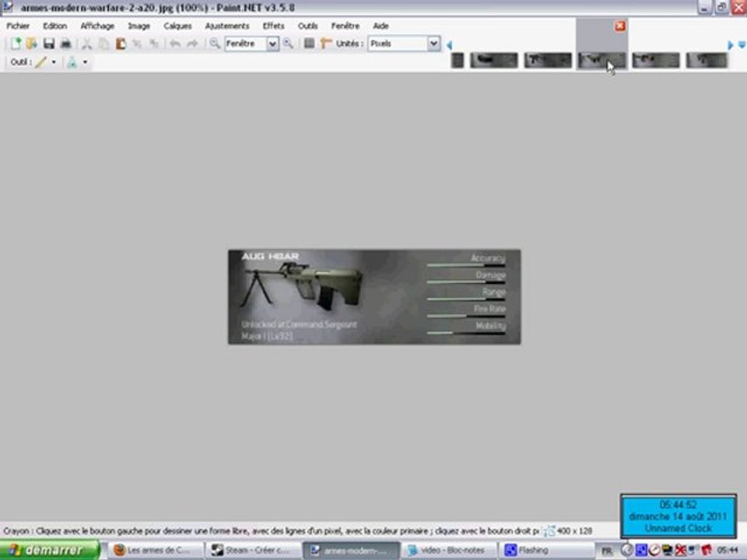Switch to Flashing taskbar button
Viewport: 747px width, 560px height.
click(546, 550)
